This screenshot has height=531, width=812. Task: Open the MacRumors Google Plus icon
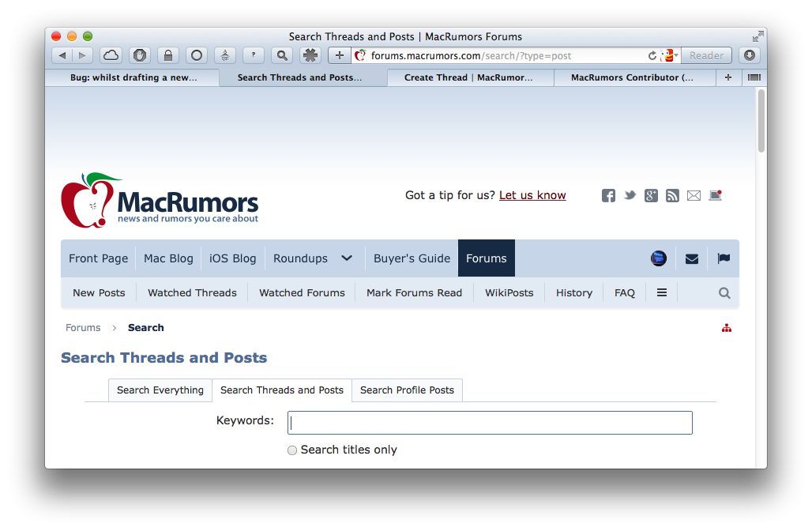[x=651, y=195]
